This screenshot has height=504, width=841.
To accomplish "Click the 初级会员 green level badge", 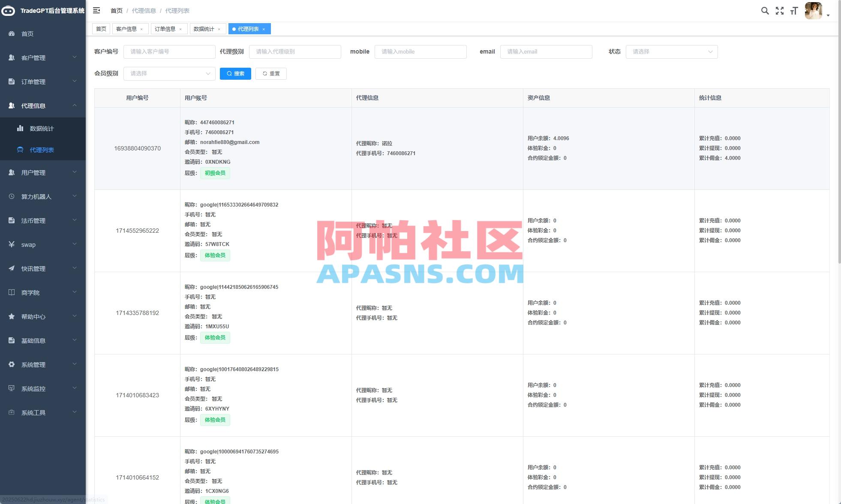I will (215, 173).
